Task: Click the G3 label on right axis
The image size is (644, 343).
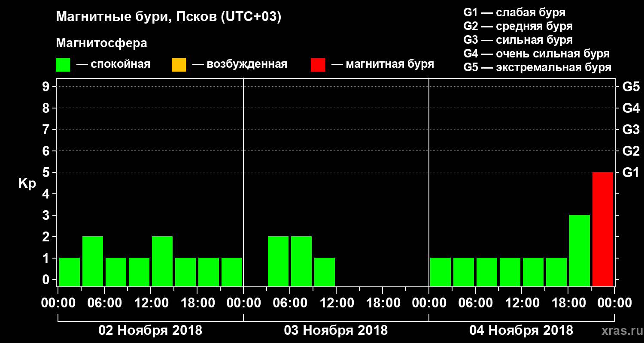Action: pyautogui.click(x=631, y=129)
